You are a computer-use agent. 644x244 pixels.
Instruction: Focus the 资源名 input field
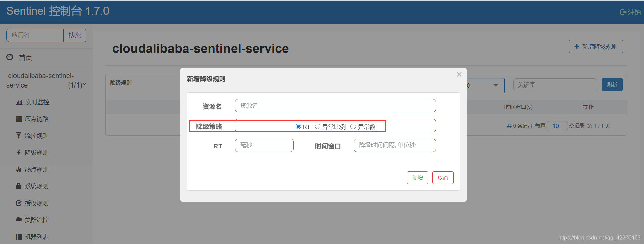(335, 106)
